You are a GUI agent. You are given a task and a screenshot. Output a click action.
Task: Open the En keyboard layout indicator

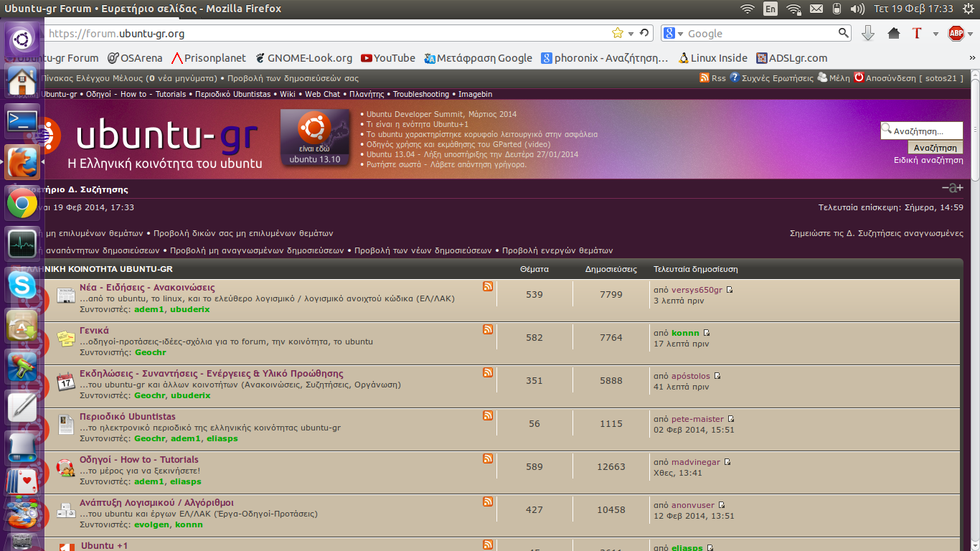coord(770,9)
